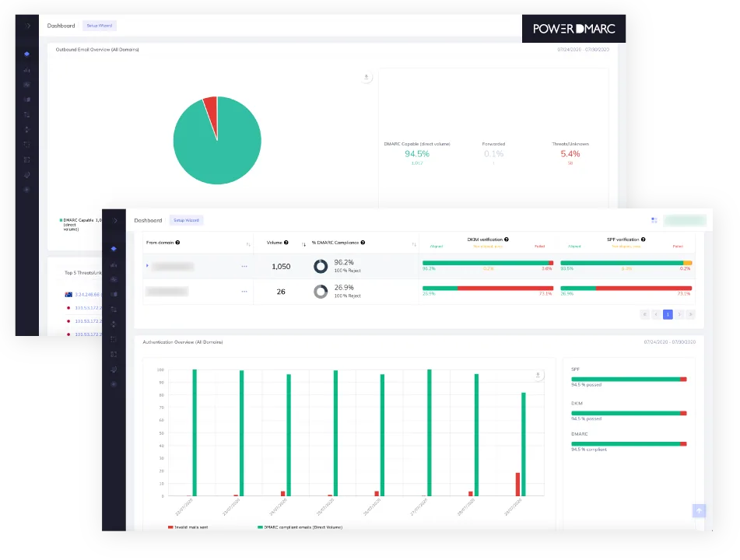Click the 5.4% Threats/Unknown value
This screenshot has height=560, width=740.
point(570,154)
